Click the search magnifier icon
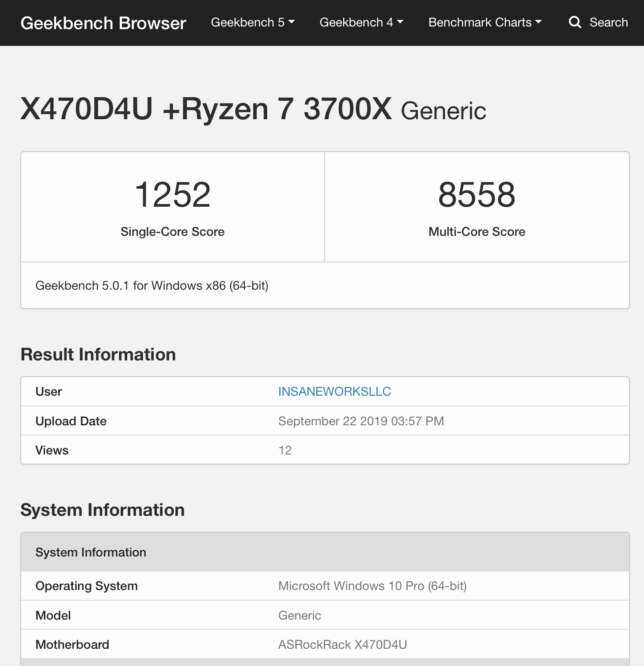 point(575,22)
